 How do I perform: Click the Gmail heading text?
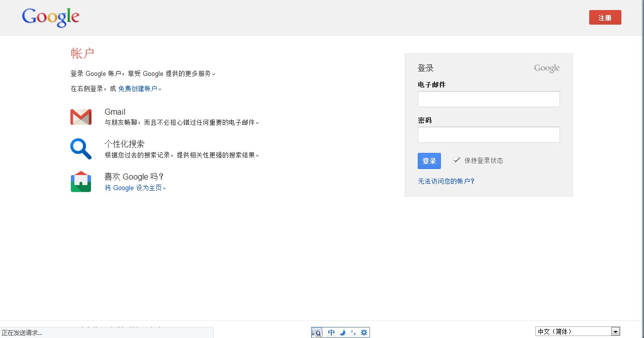coord(115,112)
